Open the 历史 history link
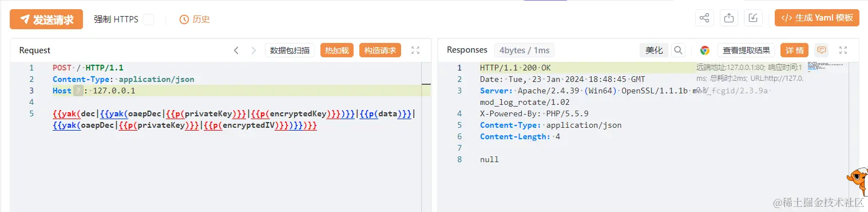Viewport: 868px width, 212px height. point(195,19)
